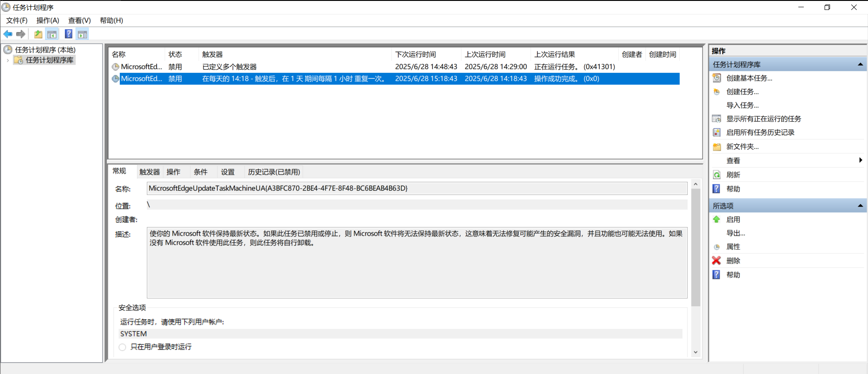Click the clock icon of the 14:18 trigger task

(115, 79)
